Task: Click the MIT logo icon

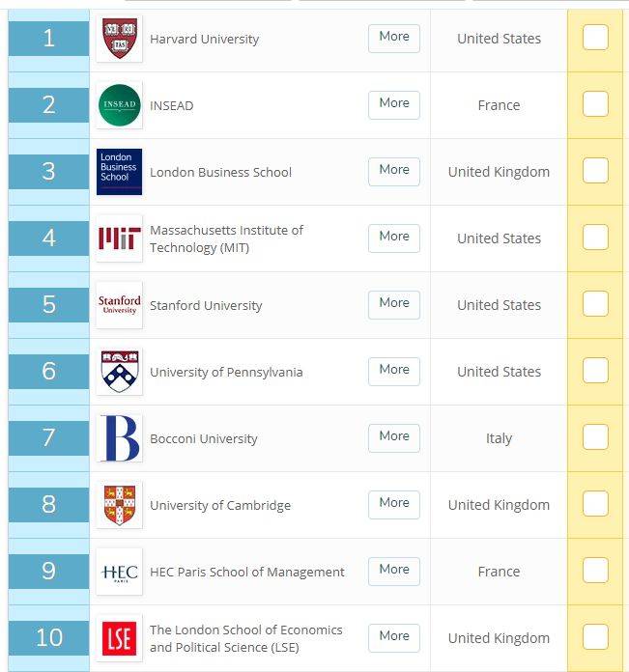Action: click(x=119, y=238)
